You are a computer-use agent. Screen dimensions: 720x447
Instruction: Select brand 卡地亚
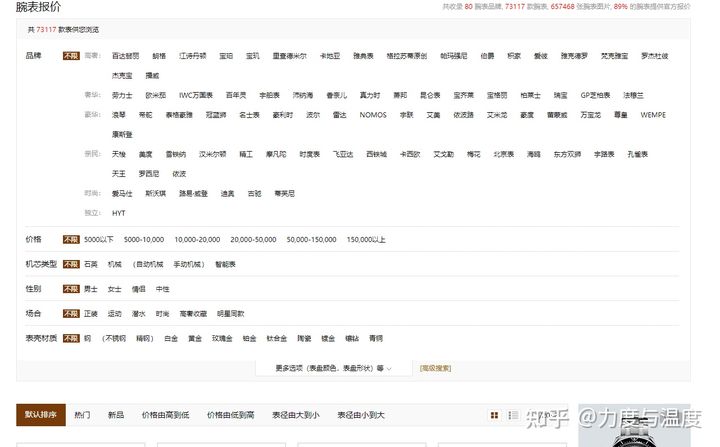pyautogui.click(x=330, y=56)
